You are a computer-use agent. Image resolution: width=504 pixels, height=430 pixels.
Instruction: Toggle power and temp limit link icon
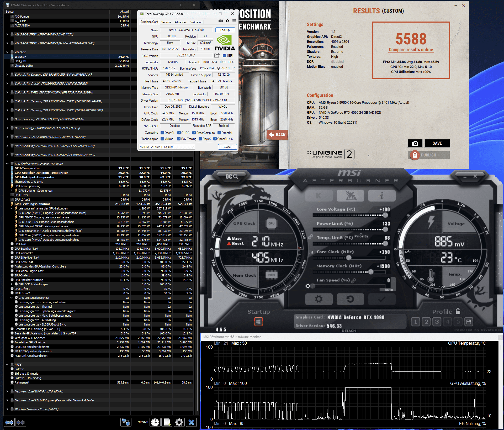(310, 237)
